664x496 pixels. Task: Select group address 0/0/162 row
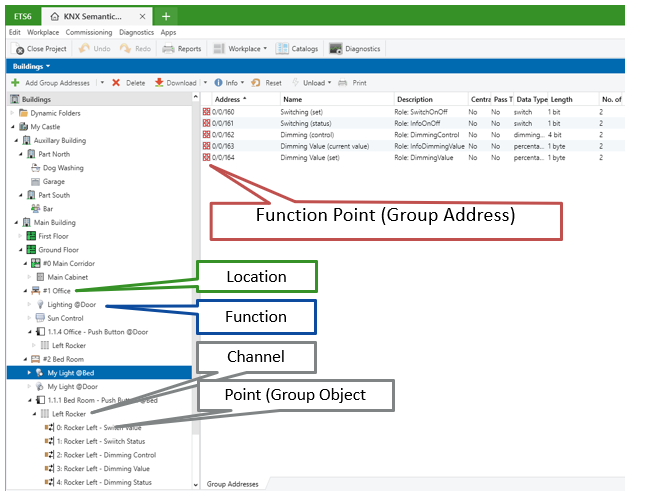228,134
